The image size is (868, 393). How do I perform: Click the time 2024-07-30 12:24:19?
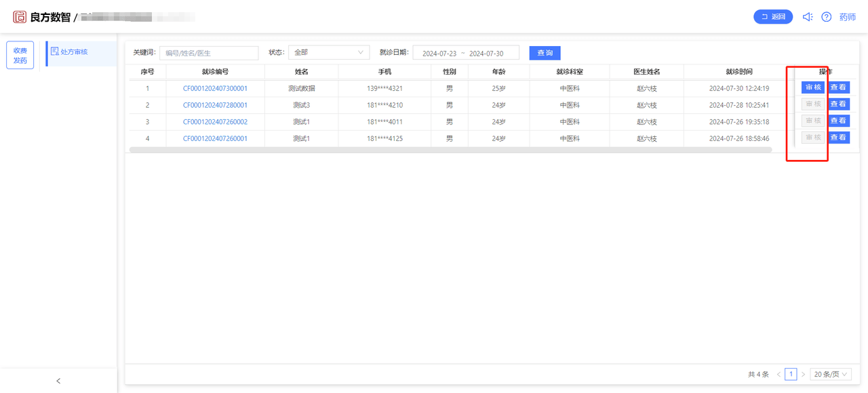coord(739,88)
